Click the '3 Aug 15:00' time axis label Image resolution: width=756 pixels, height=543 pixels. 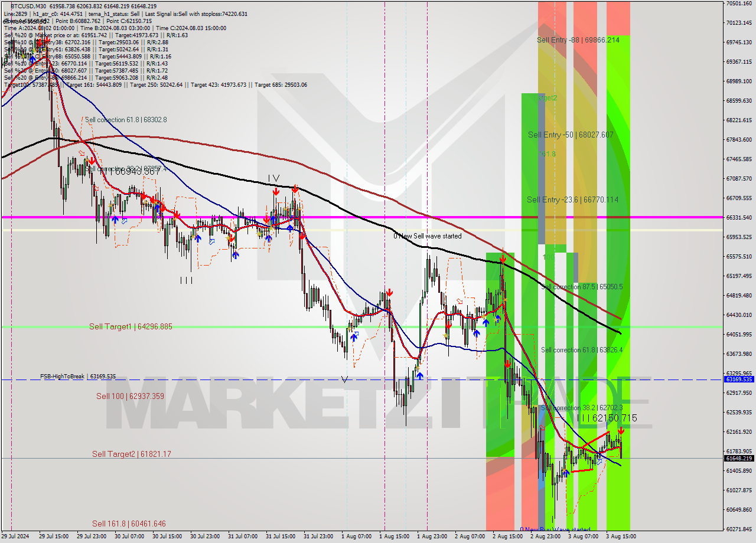point(621,537)
